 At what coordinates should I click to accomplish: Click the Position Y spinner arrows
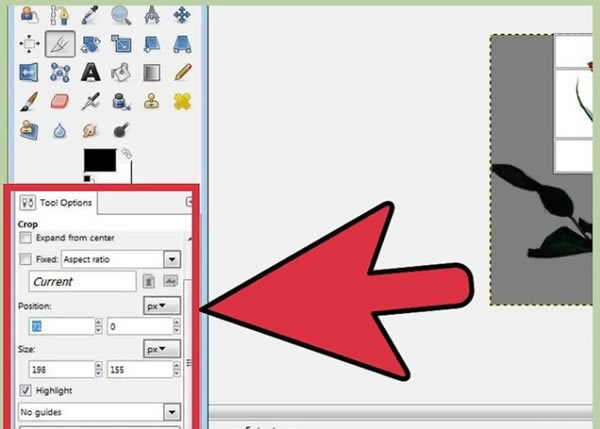point(176,326)
